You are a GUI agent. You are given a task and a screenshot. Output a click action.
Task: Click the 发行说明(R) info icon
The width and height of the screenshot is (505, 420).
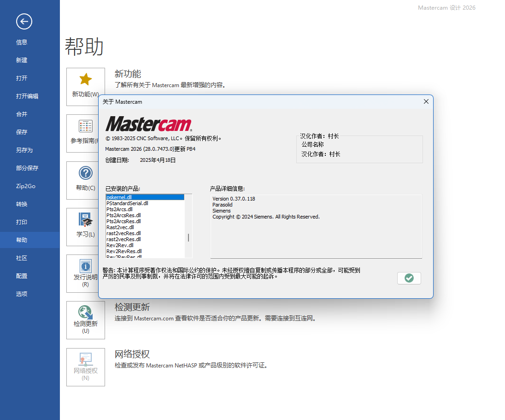tap(85, 266)
